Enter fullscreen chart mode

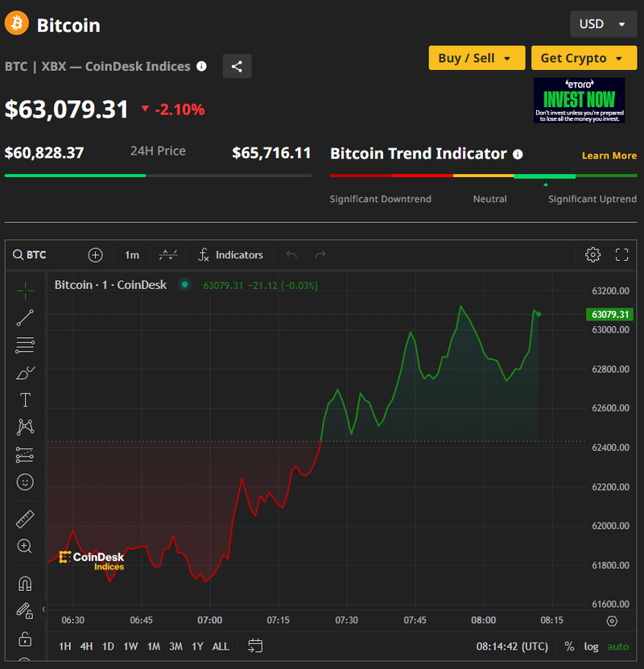click(621, 255)
